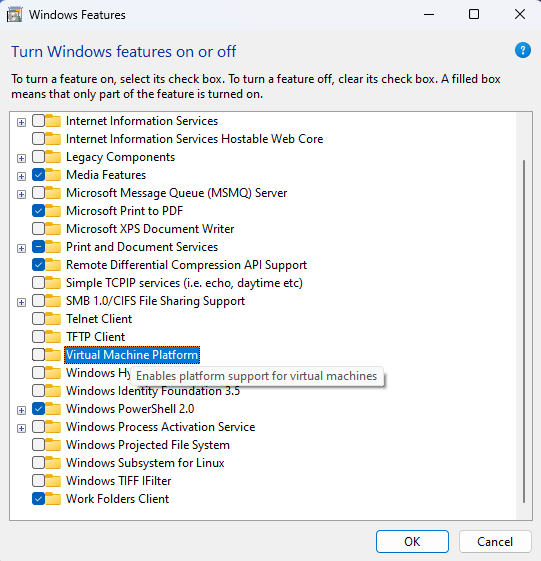541x561 pixels.
Task: Click folder icon beside Windows TIFF IFilter
Action: point(53,481)
